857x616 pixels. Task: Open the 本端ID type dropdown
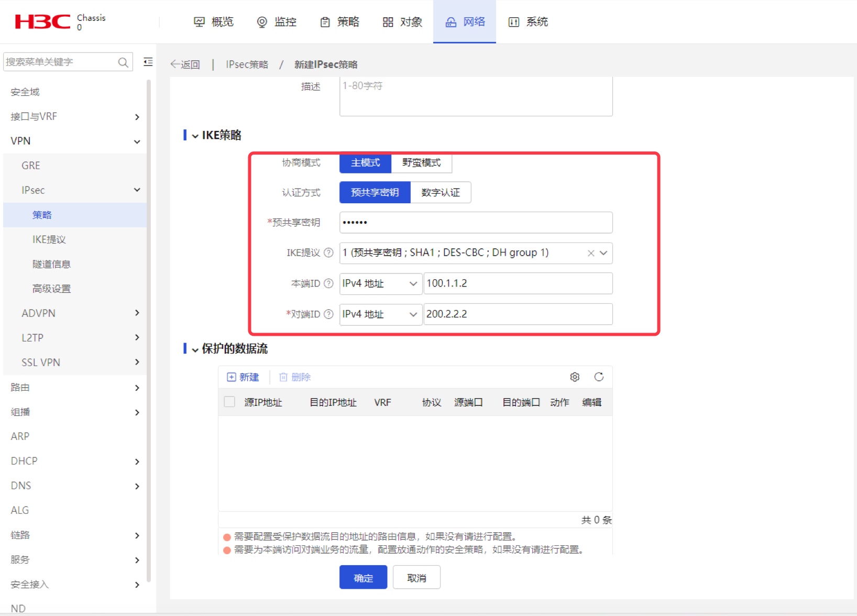coord(381,283)
